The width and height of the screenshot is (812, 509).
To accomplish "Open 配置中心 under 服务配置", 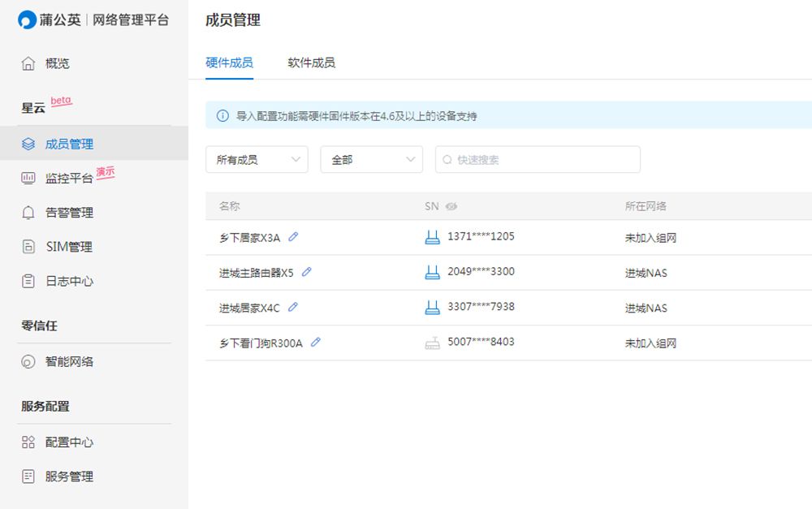I will (x=68, y=442).
